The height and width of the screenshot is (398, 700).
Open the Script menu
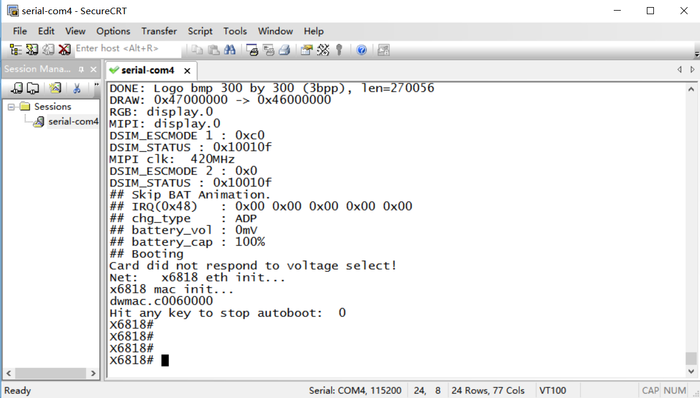coord(200,31)
